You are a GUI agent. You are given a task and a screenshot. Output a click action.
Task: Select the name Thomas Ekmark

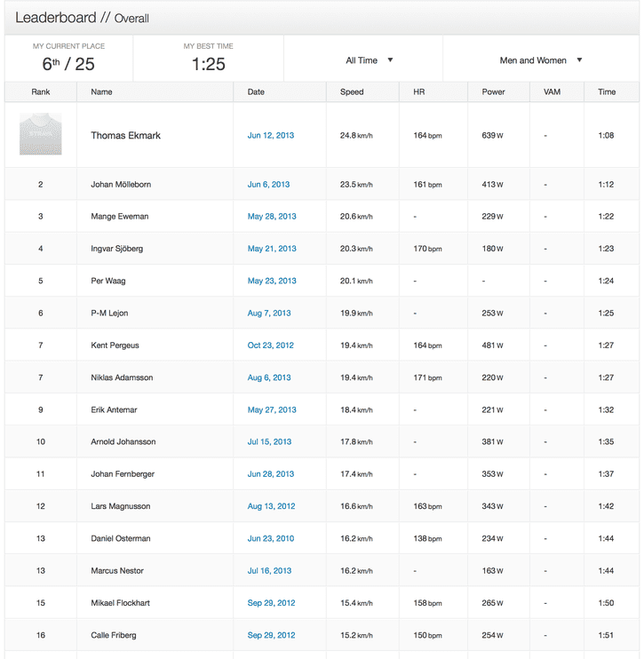pos(125,135)
